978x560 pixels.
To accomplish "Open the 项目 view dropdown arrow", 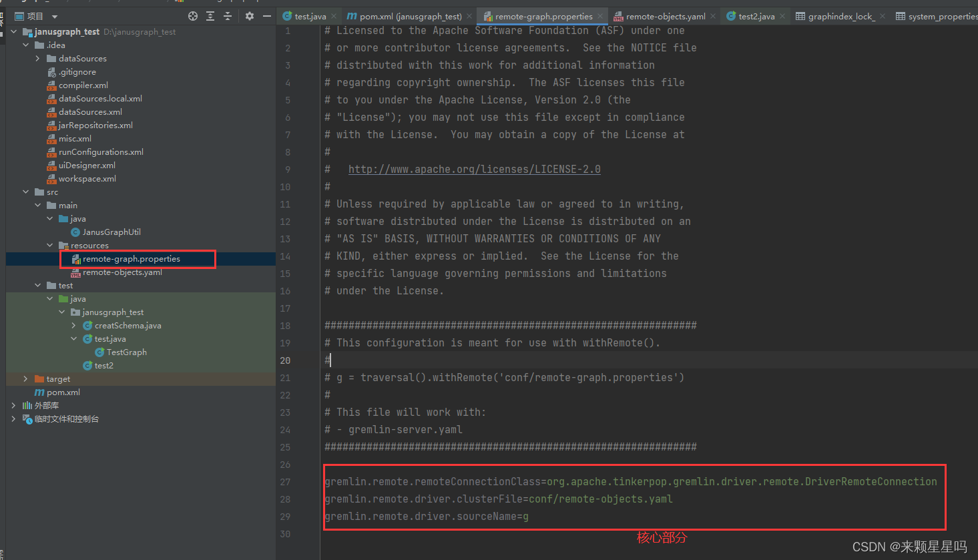I will 53,15.
